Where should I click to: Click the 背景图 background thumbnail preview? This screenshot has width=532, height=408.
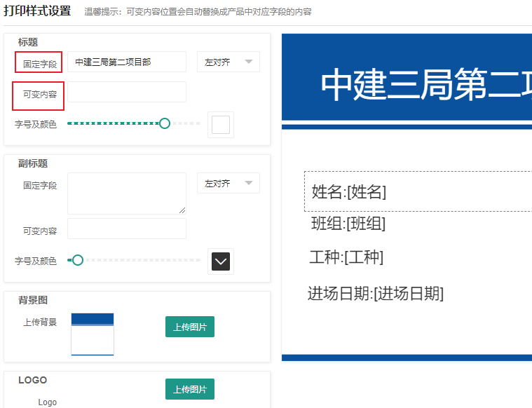point(93,334)
